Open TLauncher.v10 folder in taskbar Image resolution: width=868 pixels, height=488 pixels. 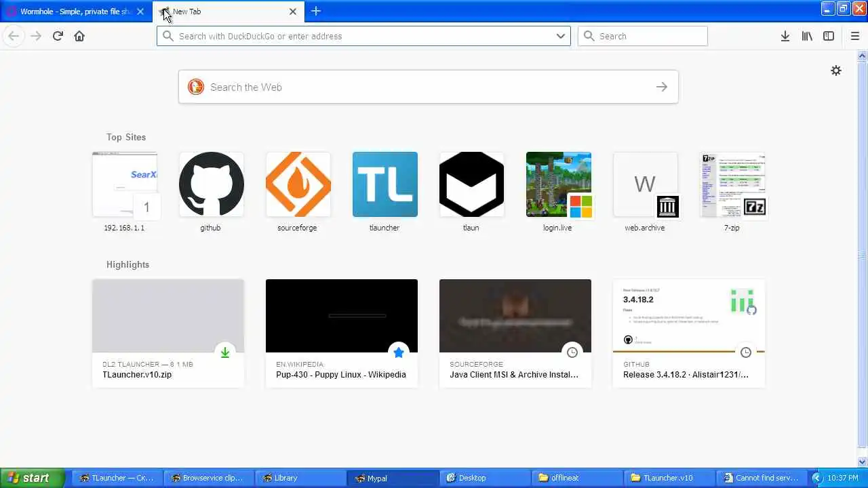669,478
